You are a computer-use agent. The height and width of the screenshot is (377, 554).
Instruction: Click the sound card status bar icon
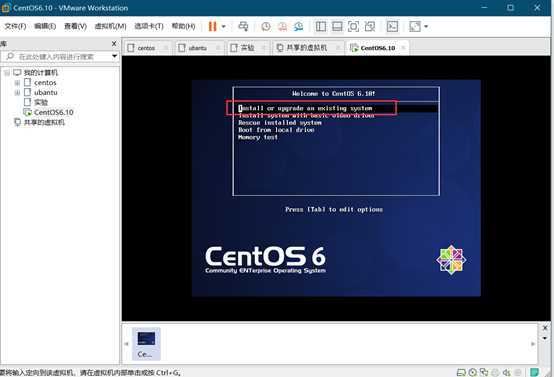(x=507, y=372)
